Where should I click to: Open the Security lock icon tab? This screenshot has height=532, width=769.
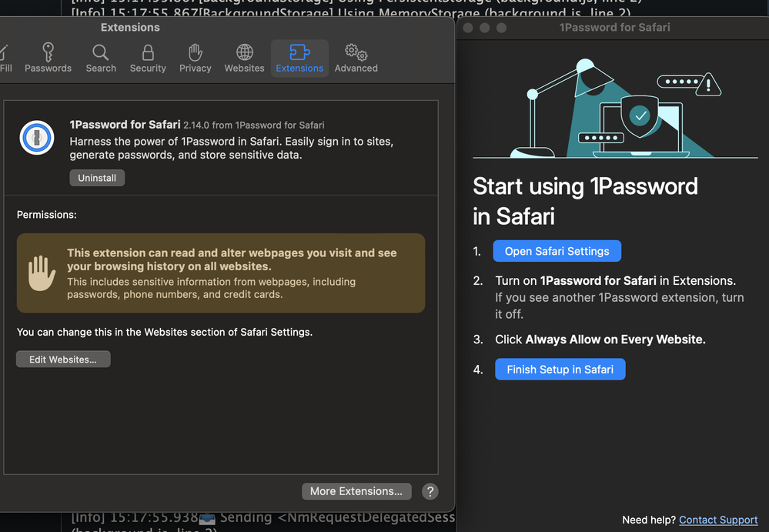click(x=148, y=58)
